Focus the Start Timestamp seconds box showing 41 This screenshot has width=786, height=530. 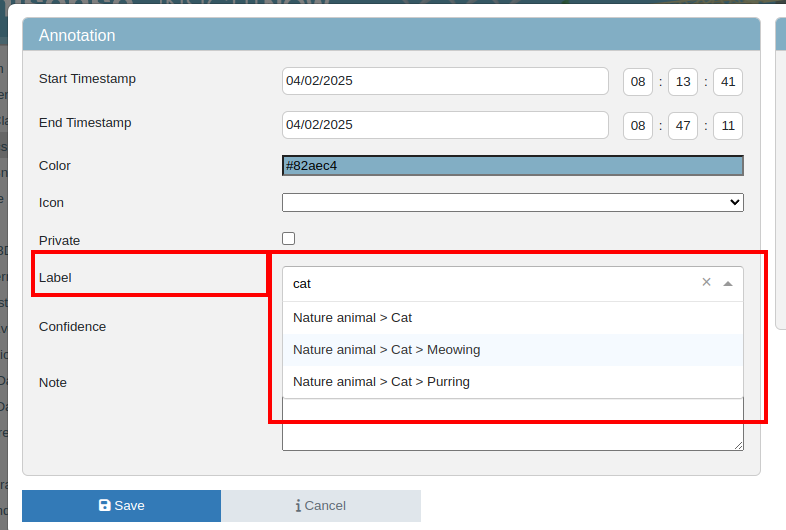pos(727,82)
